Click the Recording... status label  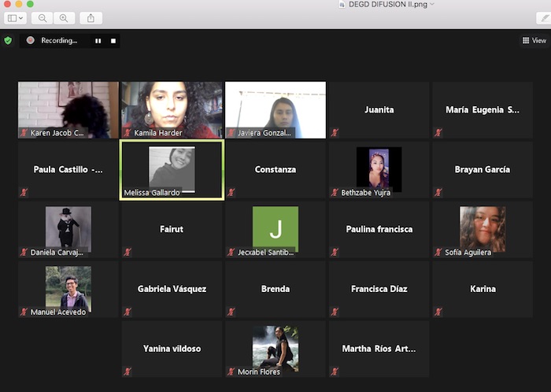coord(59,40)
